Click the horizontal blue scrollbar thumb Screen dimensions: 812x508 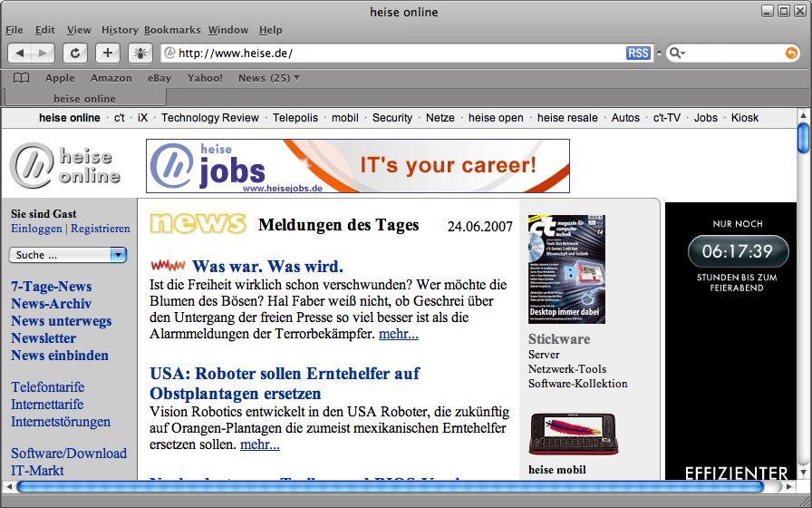(x=390, y=487)
